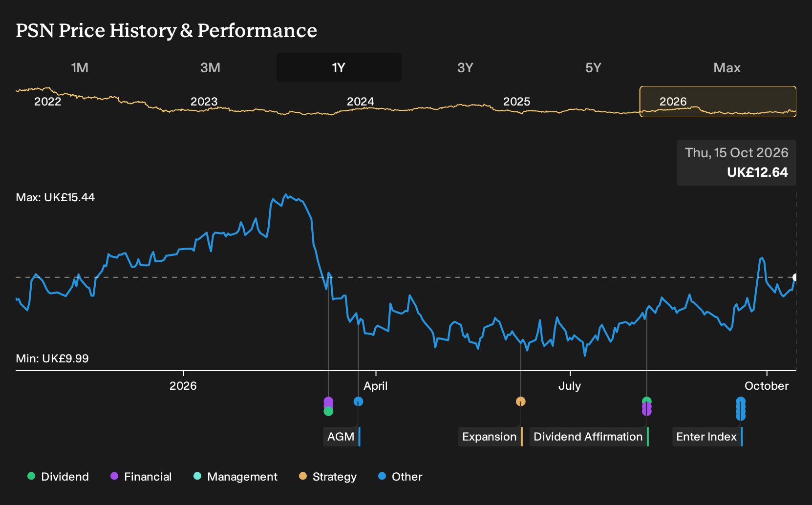Click 2022 on the overview timeline
The width and height of the screenshot is (812, 505).
(47, 102)
